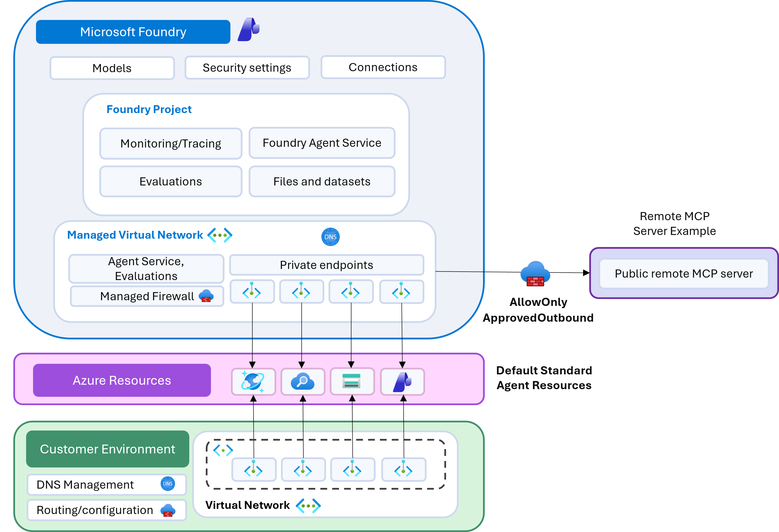
Task: Select the Microsoft Foundry title banner
Action: pos(133,32)
